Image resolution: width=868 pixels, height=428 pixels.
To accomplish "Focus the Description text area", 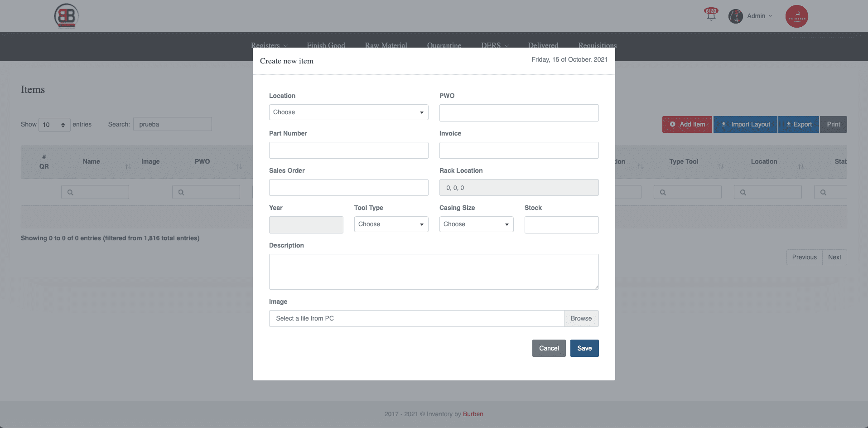I will 434,272.
